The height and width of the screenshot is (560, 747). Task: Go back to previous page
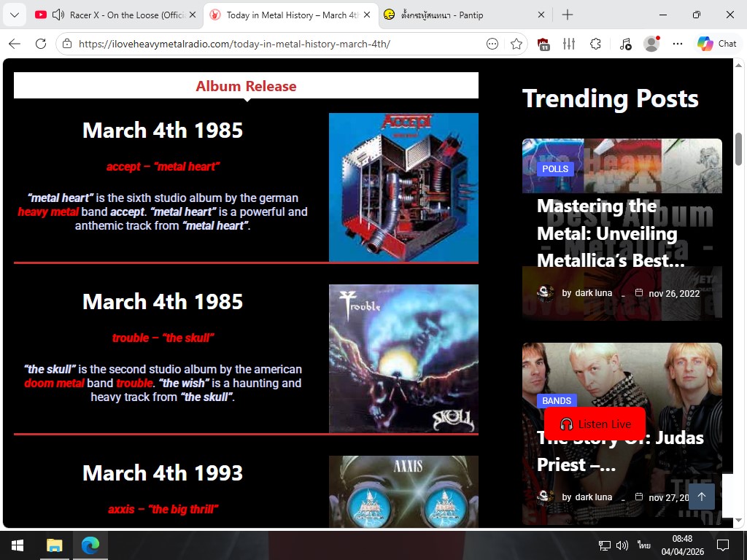click(x=15, y=44)
